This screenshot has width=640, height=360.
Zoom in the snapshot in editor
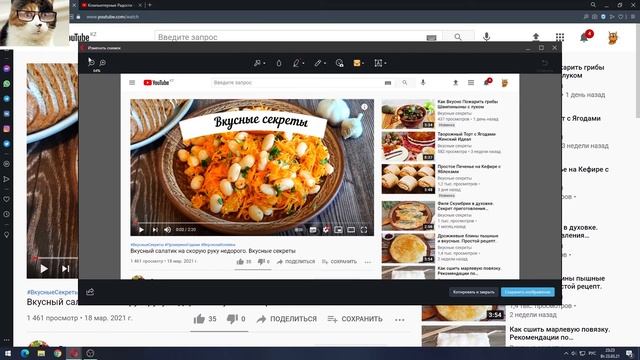(102, 62)
